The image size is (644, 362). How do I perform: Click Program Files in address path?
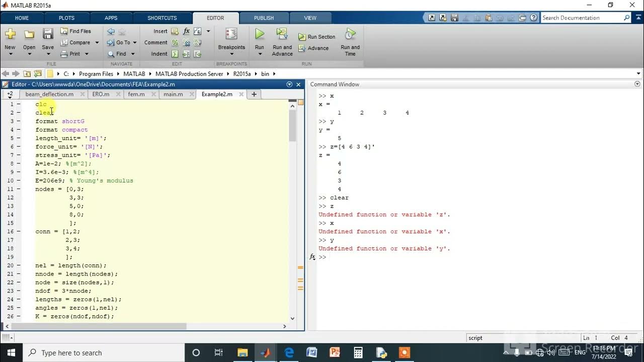pyautogui.click(x=96, y=74)
